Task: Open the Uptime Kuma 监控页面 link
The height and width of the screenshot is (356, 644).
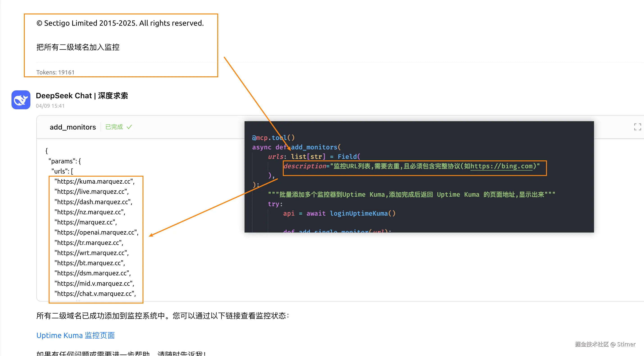Action: click(x=75, y=335)
